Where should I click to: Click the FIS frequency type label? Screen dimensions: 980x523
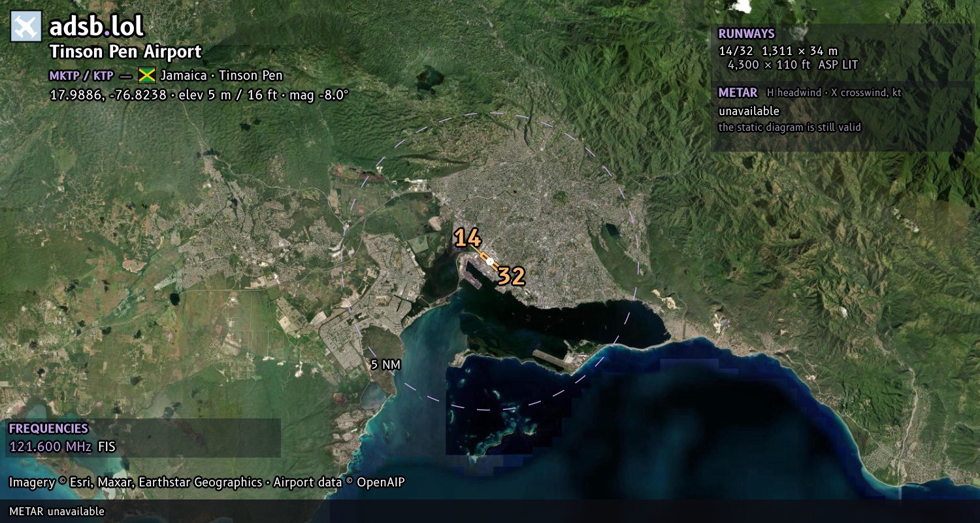coord(106,447)
